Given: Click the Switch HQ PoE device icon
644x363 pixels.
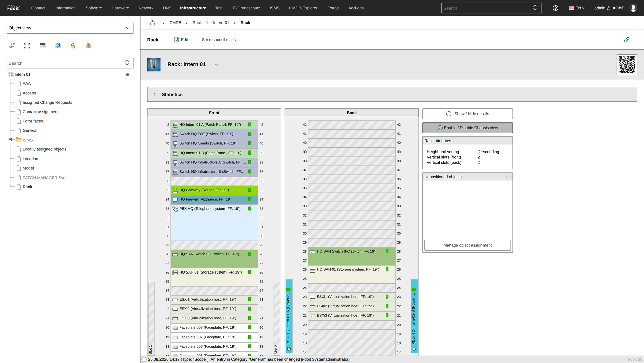Looking at the screenshot, I should [x=175, y=134].
